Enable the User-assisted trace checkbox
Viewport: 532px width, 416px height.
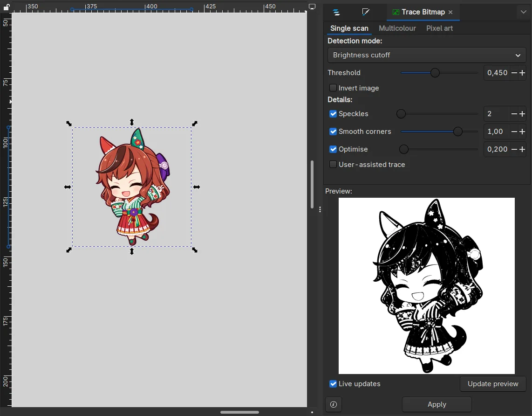point(333,164)
